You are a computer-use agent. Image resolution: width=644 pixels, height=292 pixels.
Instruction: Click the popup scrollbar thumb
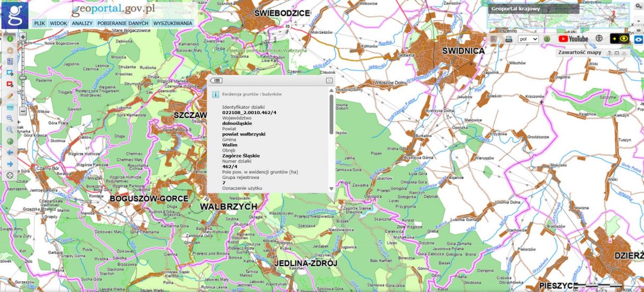point(331,114)
